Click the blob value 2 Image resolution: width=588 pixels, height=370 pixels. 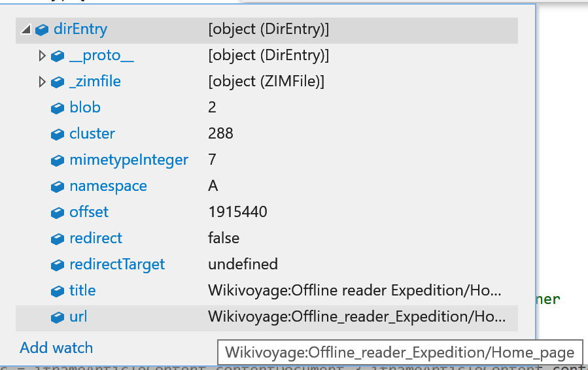point(213,108)
